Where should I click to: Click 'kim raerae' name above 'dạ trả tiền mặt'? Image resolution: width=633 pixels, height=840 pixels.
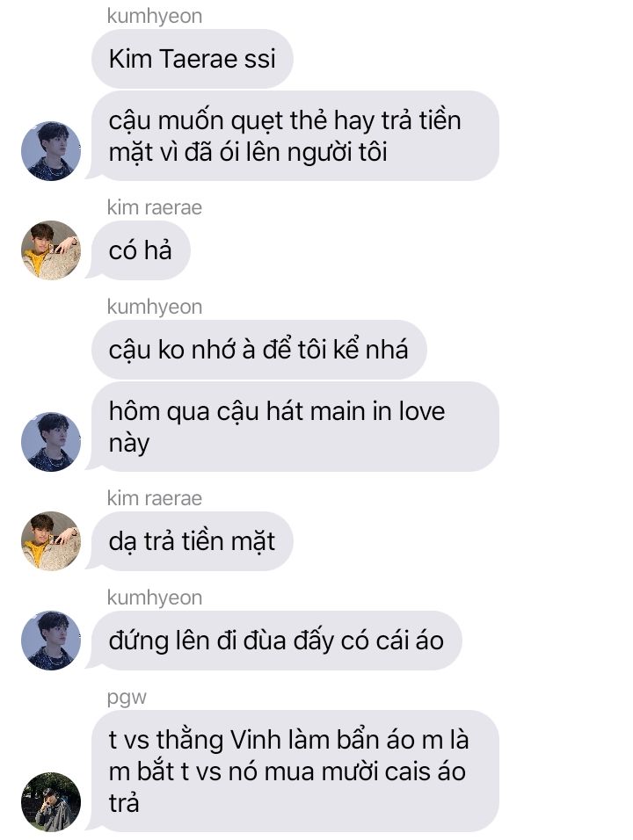pos(155,498)
